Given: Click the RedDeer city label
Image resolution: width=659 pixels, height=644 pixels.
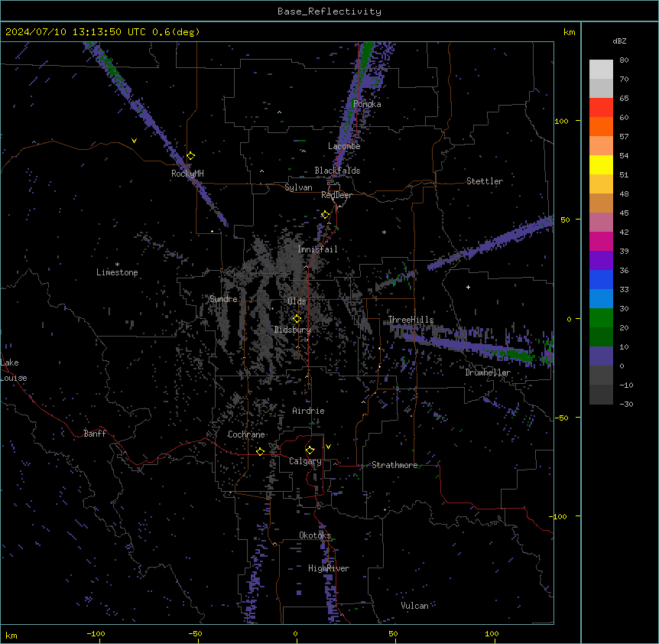Looking at the screenshot, I should coord(336,195).
